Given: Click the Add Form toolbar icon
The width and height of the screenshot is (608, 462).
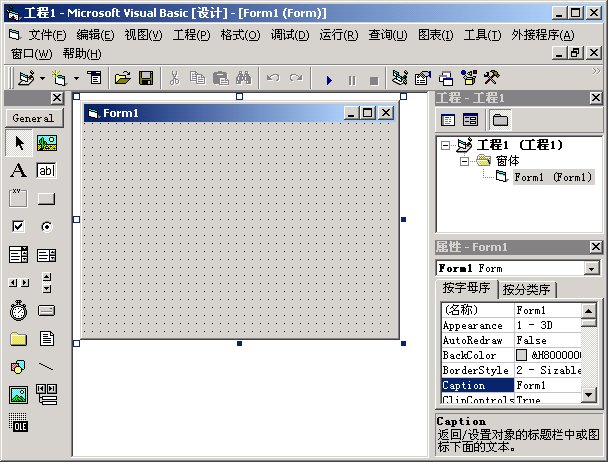Looking at the screenshot, I should tap(59, 78).
